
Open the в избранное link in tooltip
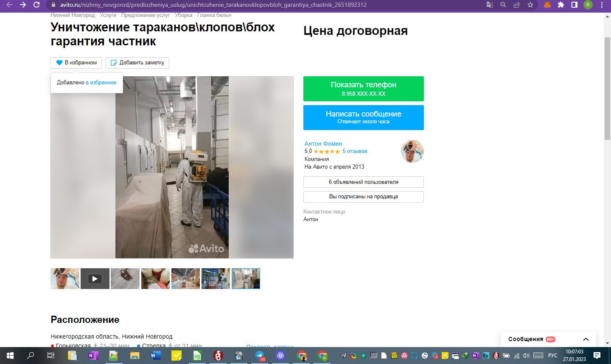click(101, 83)
